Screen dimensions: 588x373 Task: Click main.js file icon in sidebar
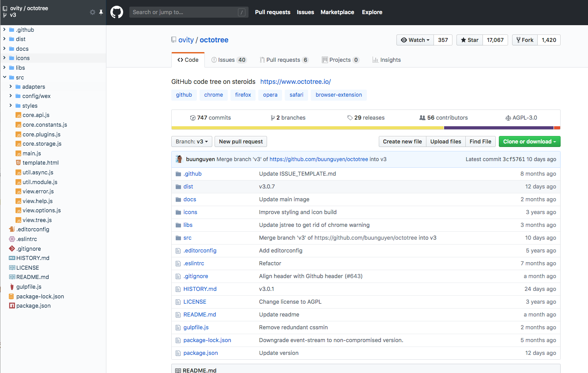pos(18,154)
